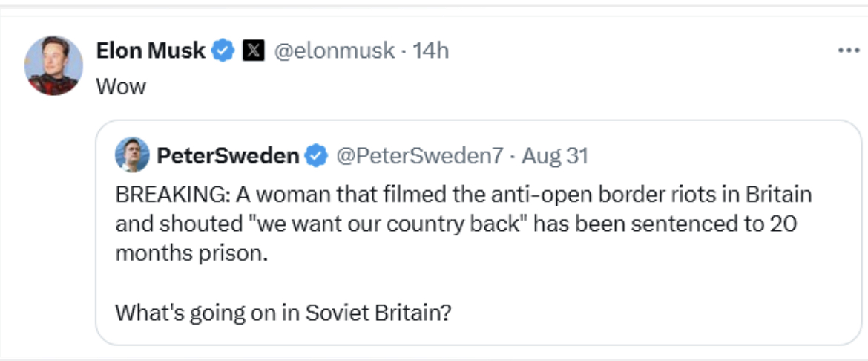Click the Aug 31 date of quoted tweet
The image size is (868, 361).
point(555,156)
